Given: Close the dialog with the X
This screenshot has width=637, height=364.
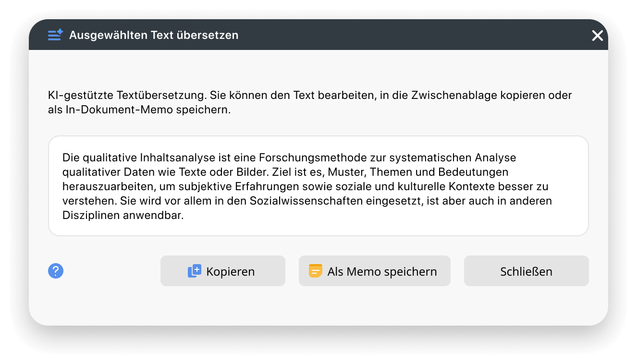Looking at the screenshot, I should pos(597,36).
